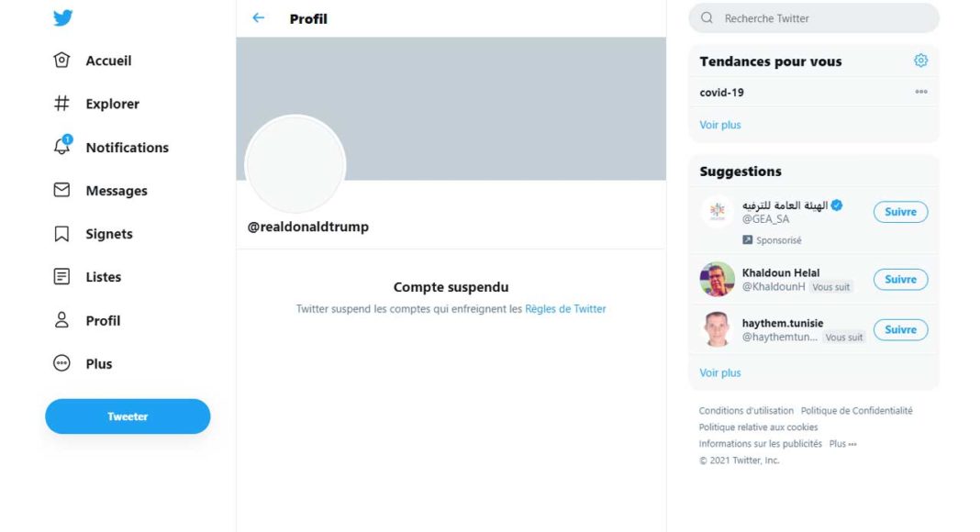Follow @GEA_SA with Suivre button
This screenshot has height=532, width=980.
click(900, 212)
